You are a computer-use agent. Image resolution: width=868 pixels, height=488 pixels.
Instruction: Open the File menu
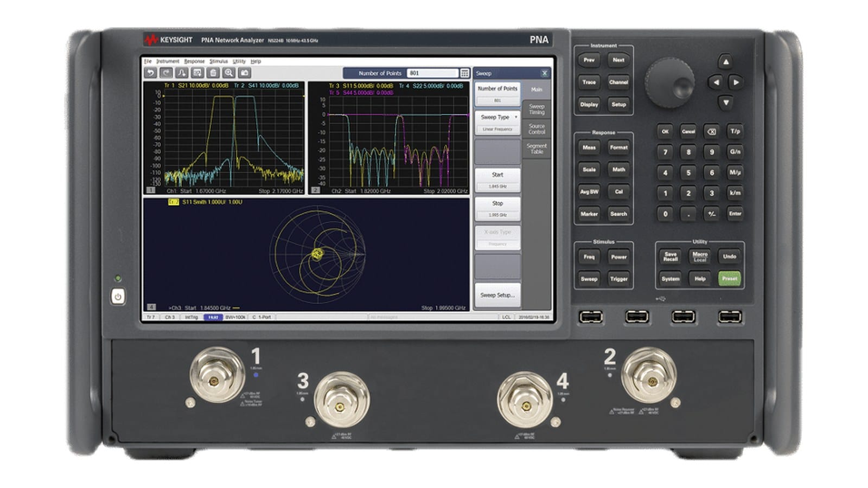pyautogui.click(x=148, y=61)
